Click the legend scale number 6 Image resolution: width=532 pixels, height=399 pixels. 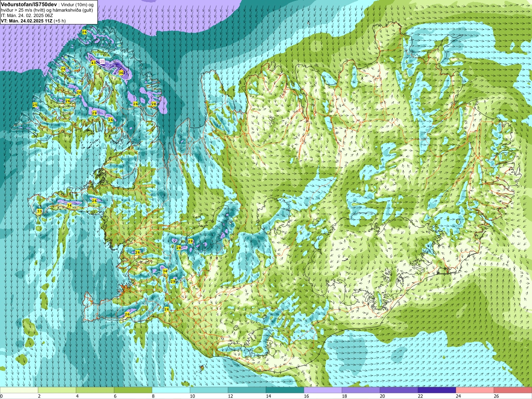click(x=115, y=397)
